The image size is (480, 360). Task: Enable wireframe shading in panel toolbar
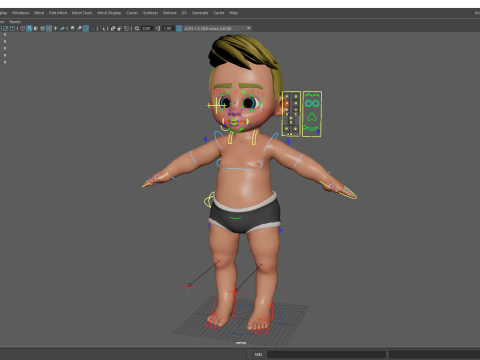(22, 28)
